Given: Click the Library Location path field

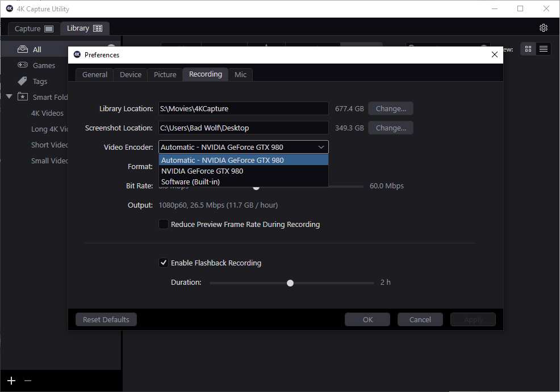Looking at the screenshot, I should point(243,108).
